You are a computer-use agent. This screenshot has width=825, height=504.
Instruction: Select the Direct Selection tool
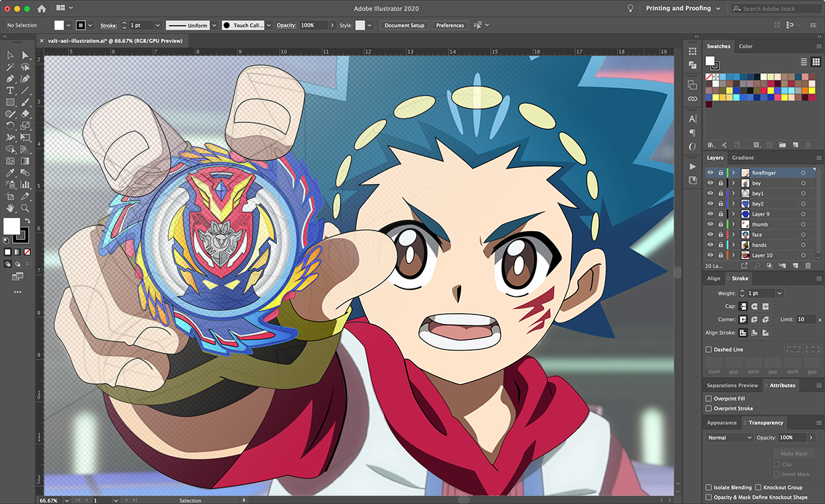25,56
